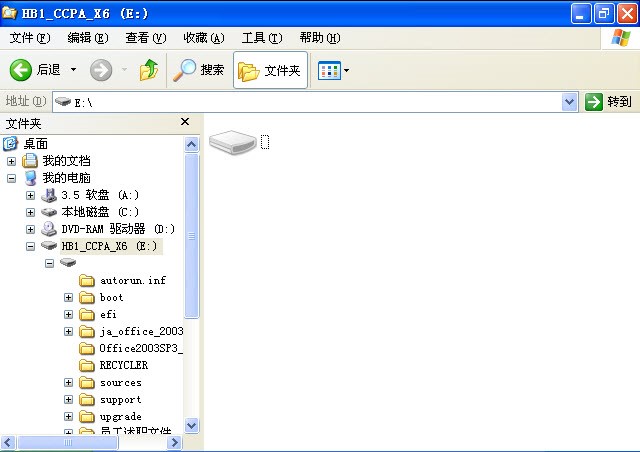Image resolution: width=640 pixels, height=452 pixels.
Task: Expand the upgrade folder node
Action: (x=68, y=416)
